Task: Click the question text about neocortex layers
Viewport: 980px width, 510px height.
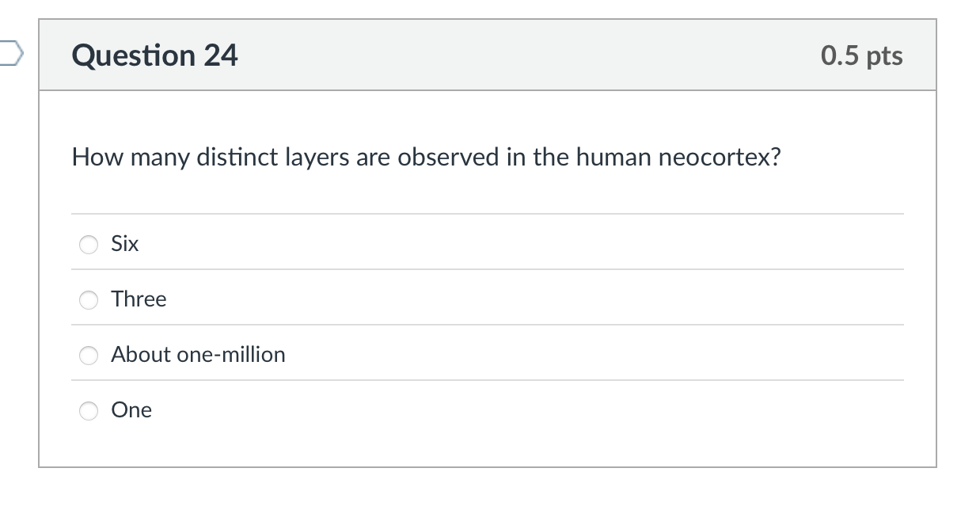Action: pyautogui.click(x=426, y=157)
